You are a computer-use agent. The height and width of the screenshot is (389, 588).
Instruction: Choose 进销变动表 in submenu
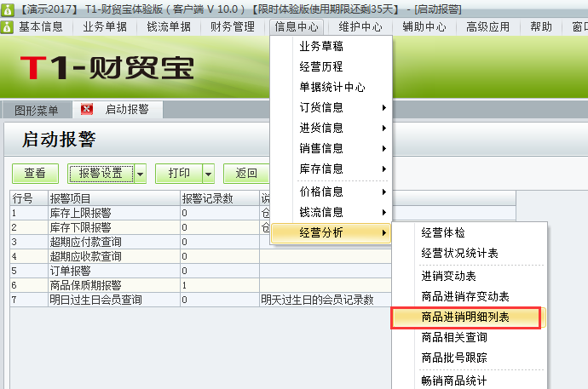coord(470,277)
